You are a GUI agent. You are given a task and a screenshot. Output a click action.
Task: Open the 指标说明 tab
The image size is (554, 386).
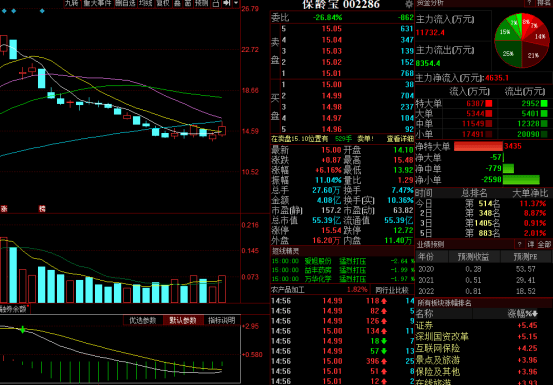[222, 320]
